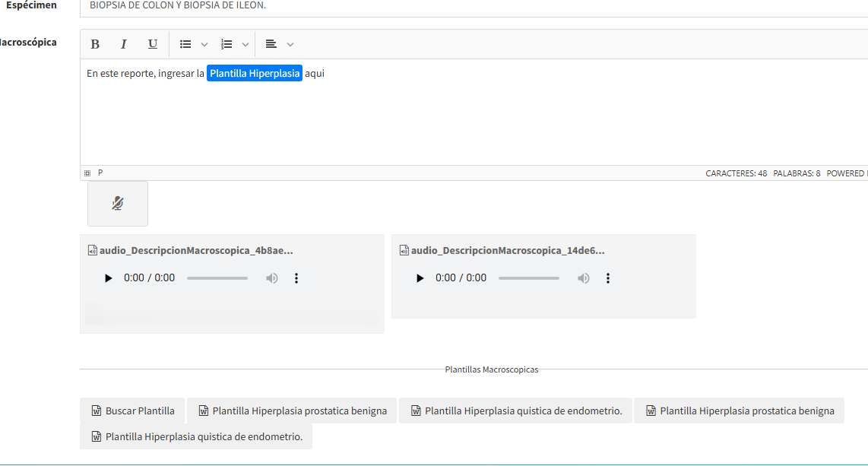The width and height of the screenshot is (868, 466).
Task: Insert a numbered list
Action: (x=227, y=44)
